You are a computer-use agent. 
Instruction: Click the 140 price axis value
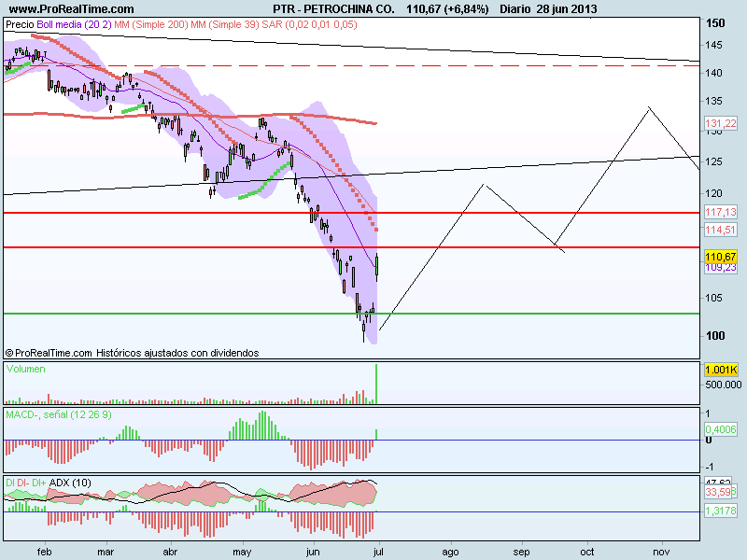[x=713, y=73]
